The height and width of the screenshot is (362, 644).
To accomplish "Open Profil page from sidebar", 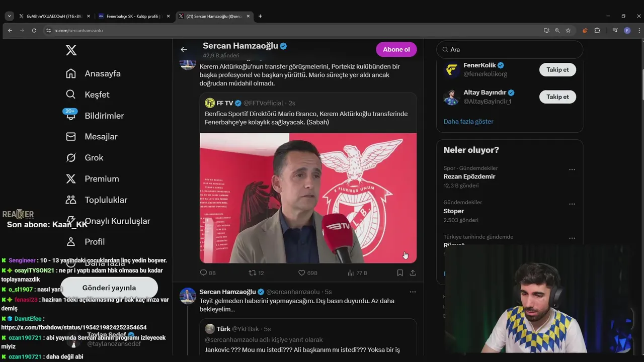I will pyautogui.click(x=86, y=242).
